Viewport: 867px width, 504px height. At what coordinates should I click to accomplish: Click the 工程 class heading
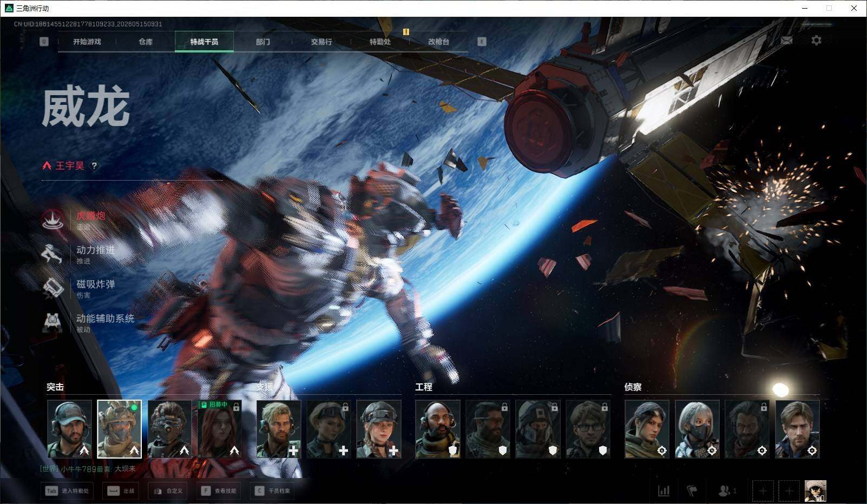[424, 387]
